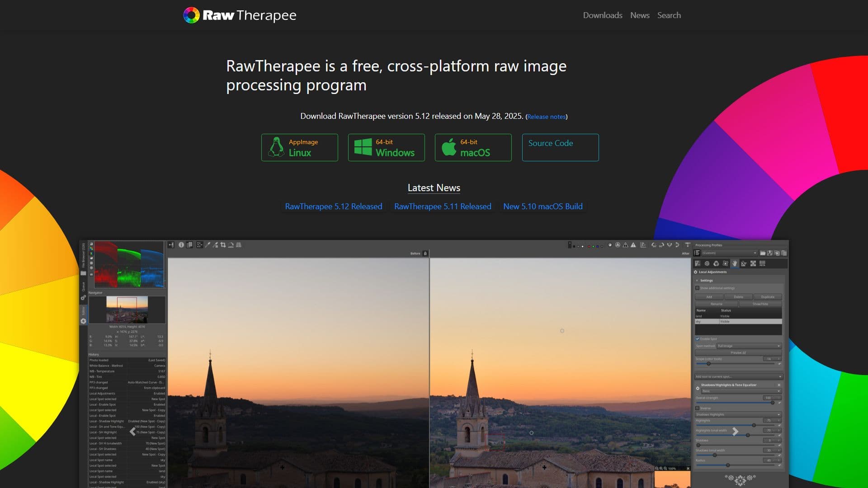Click the left panel toggle icon in toolbar
Image resolution: width=868 pixels, height=488 pixels.
click(x=171, y=245)
